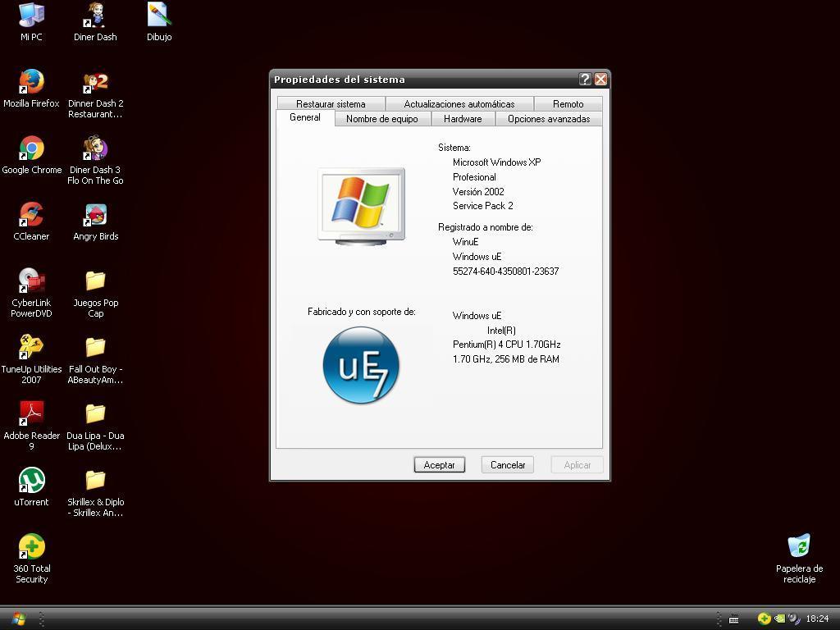Click the 'Service Pack 2' text
This screenshot has height=630, width=840.
click(482, 206)
